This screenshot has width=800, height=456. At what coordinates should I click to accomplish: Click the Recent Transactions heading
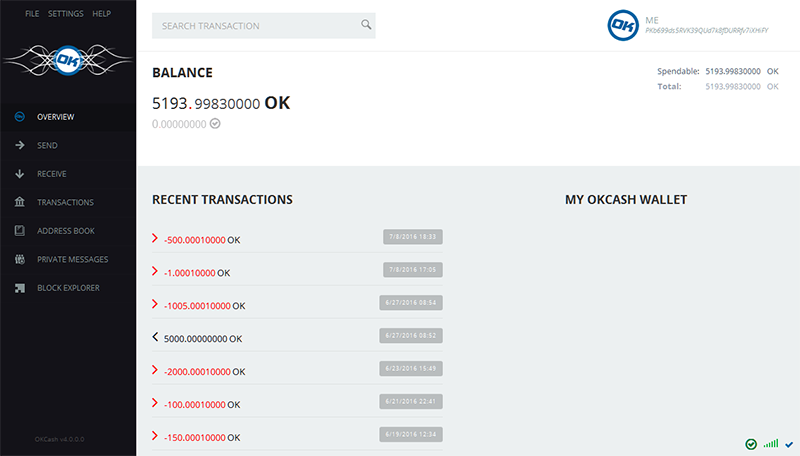[x=222, y=199]
